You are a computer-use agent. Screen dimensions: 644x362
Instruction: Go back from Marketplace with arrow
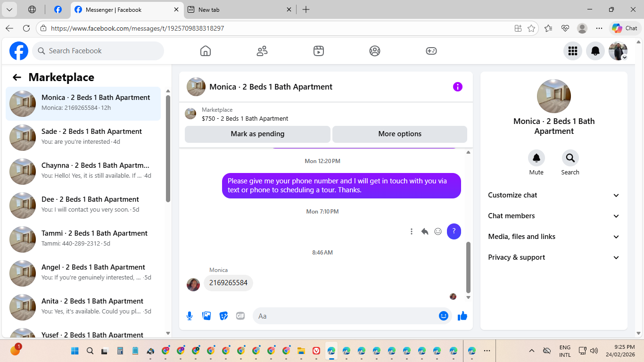[17, 77]
